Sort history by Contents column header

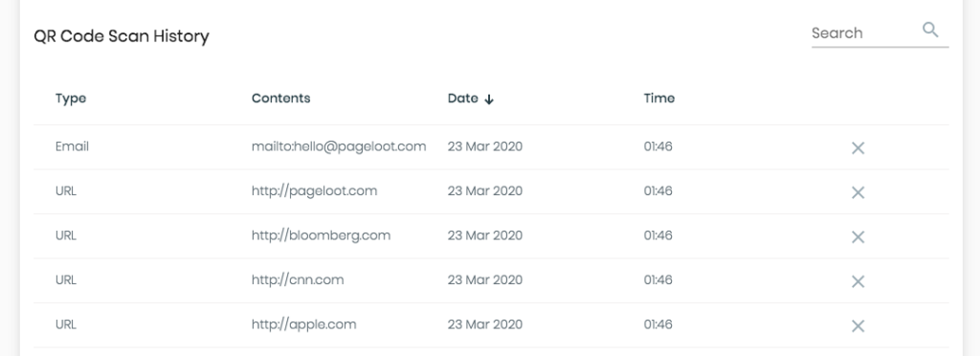pyautogui.click(x=280, y=98)
